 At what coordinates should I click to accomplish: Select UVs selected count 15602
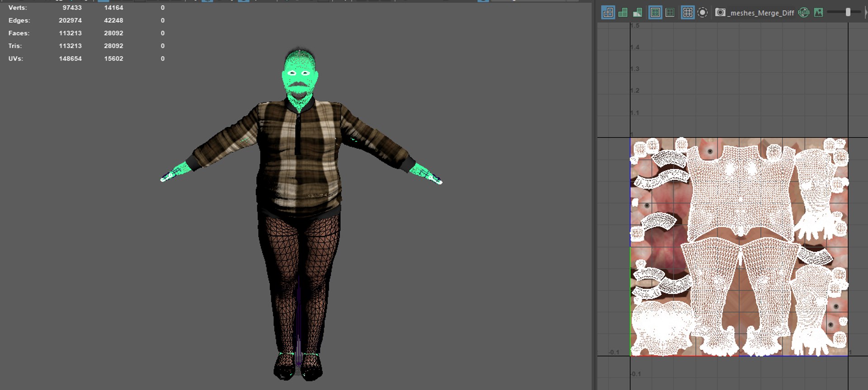click(113, 58)
